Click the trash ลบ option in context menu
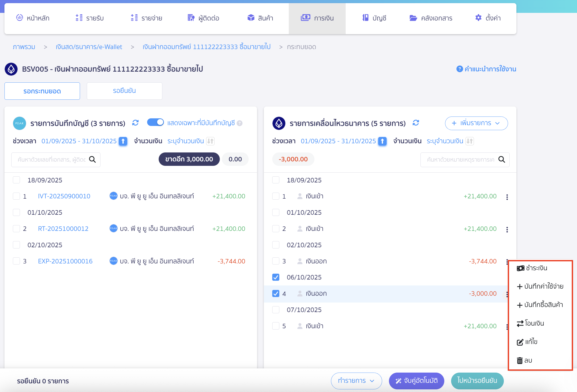577x392 pixels. (525, 361)
